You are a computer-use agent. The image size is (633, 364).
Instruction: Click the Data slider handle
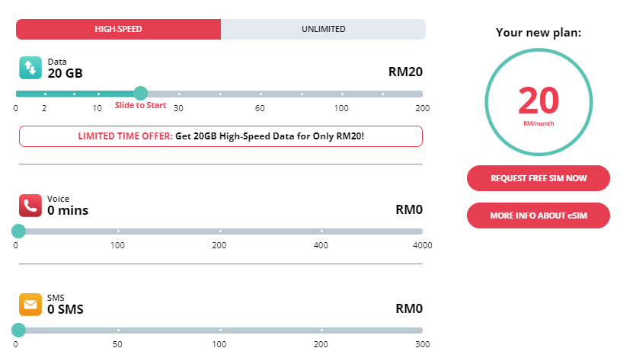pyautogui.click(x=140, y=94)
